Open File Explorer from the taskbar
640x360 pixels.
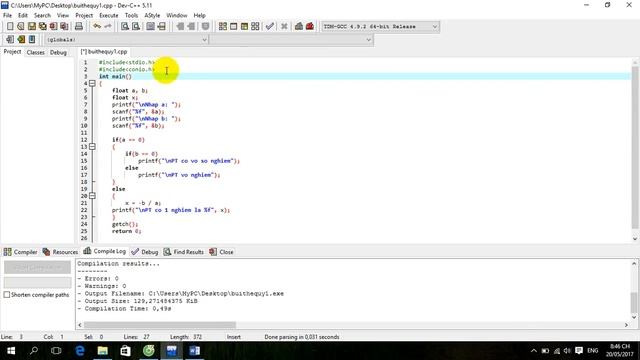click(102, 351)
